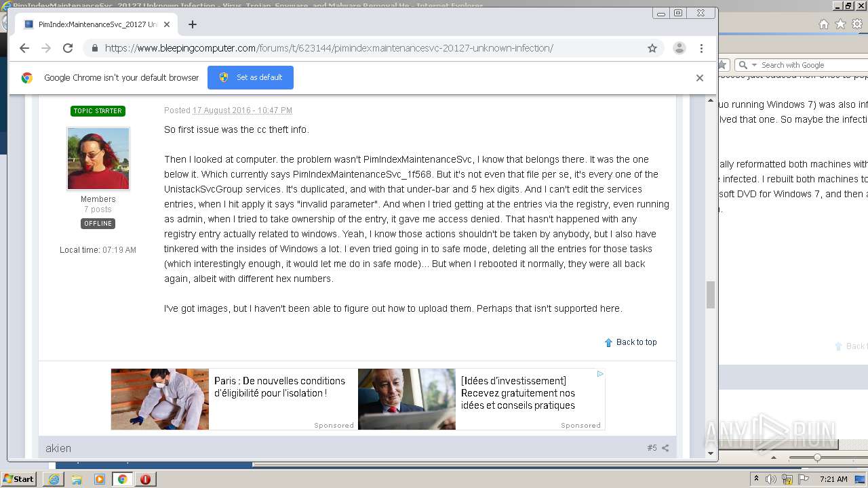Open the Windows Start menu
Screen dimensions: 868x488
point(18,479)
